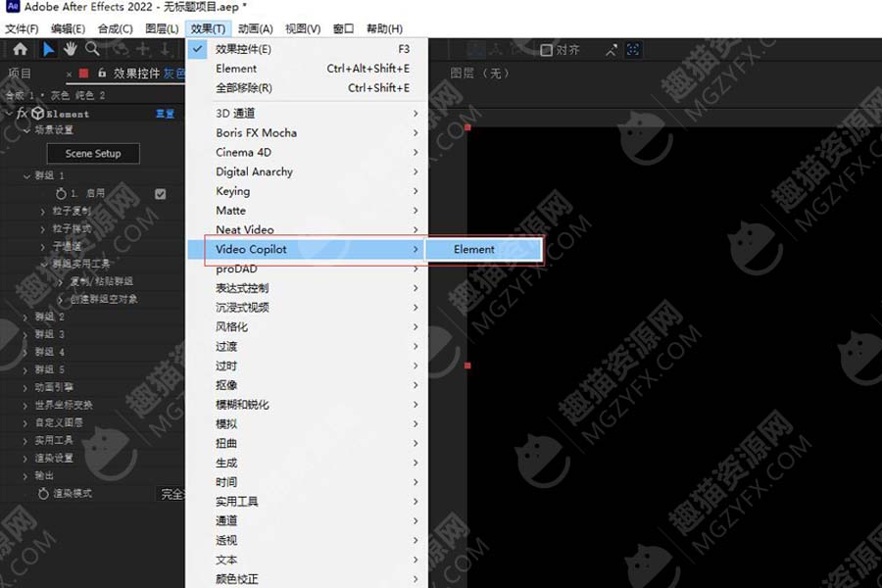Open the 模糊和锐化 submenu
This screenshot has height=588, width=882.
click(307, 405)
